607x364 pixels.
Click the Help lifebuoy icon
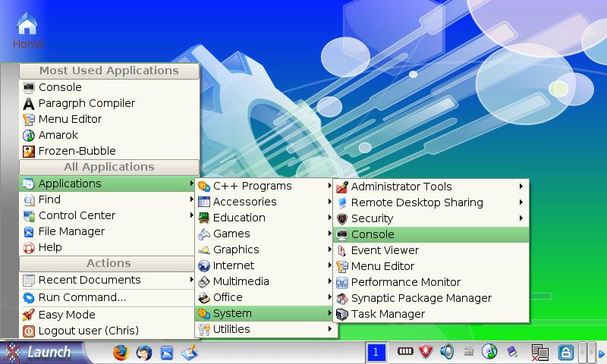coord(29,247)
